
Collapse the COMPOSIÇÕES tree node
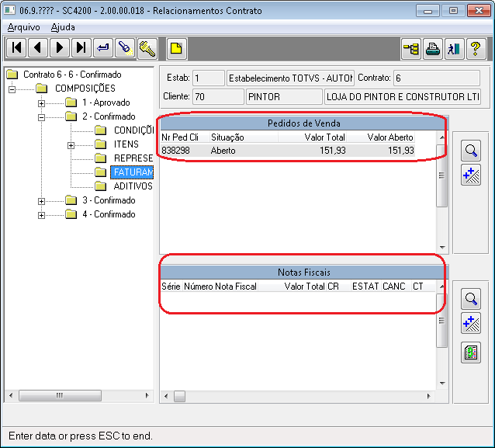(12, 89)
